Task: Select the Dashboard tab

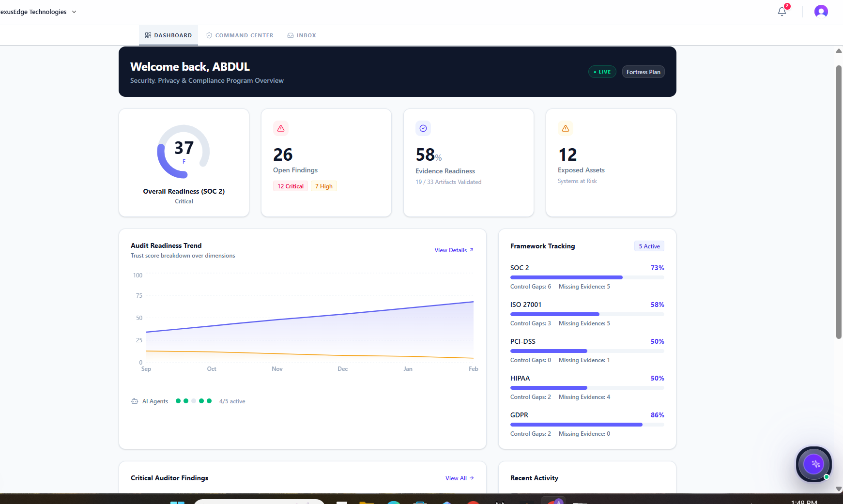Action: pos(169,35)
